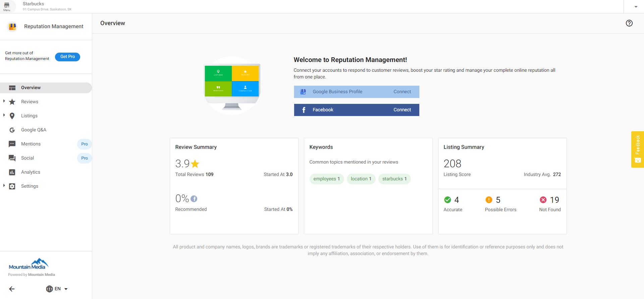Open the top-right account dropdown arrow
Screen dimensions: 644x299
(x=636, y=7)
